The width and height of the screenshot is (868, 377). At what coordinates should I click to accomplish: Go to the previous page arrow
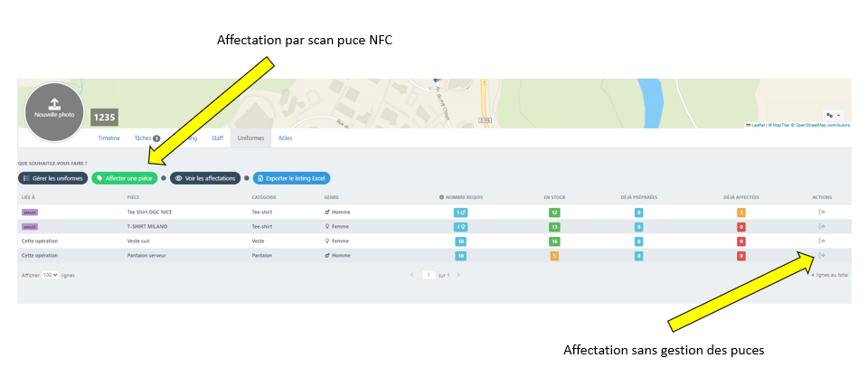pos(412,274)
